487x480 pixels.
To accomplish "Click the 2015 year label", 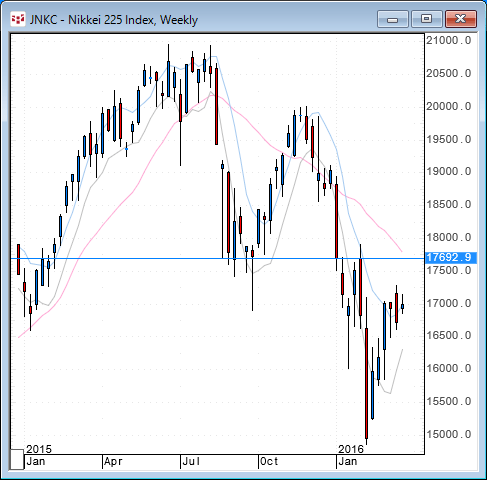I will click(x=39, y=449).
